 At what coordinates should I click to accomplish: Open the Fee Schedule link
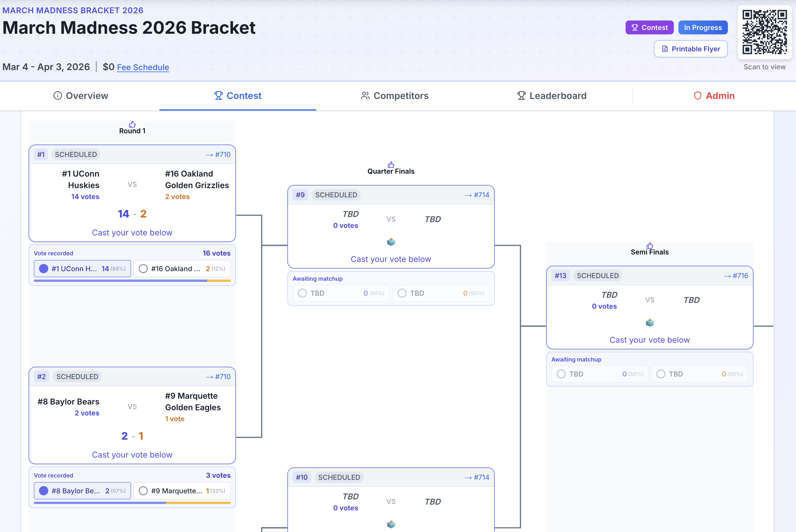[x=143, y=67]
